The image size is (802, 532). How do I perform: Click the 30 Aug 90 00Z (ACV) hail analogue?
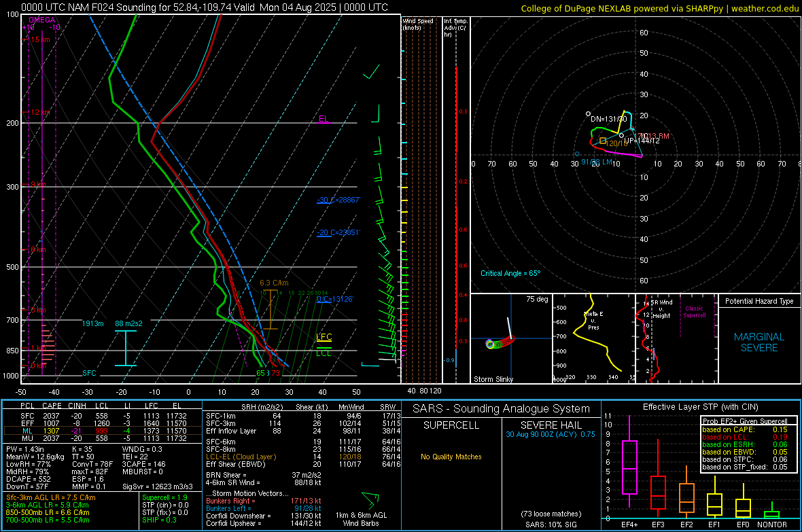(x=551, y=433)
